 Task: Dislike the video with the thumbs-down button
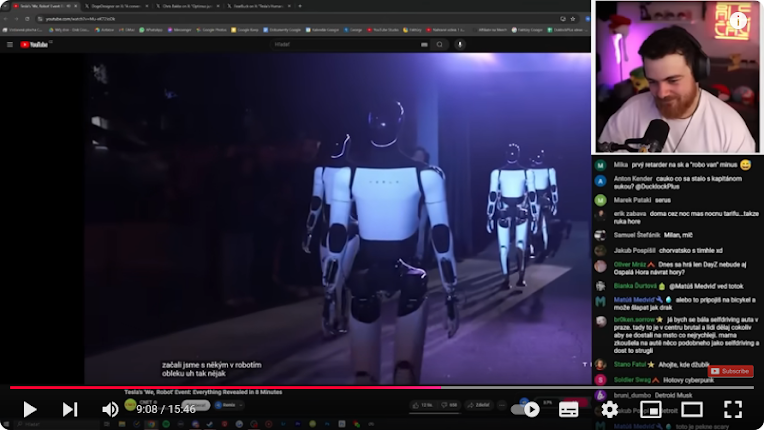pyautogui.click(x=449, y=405)
